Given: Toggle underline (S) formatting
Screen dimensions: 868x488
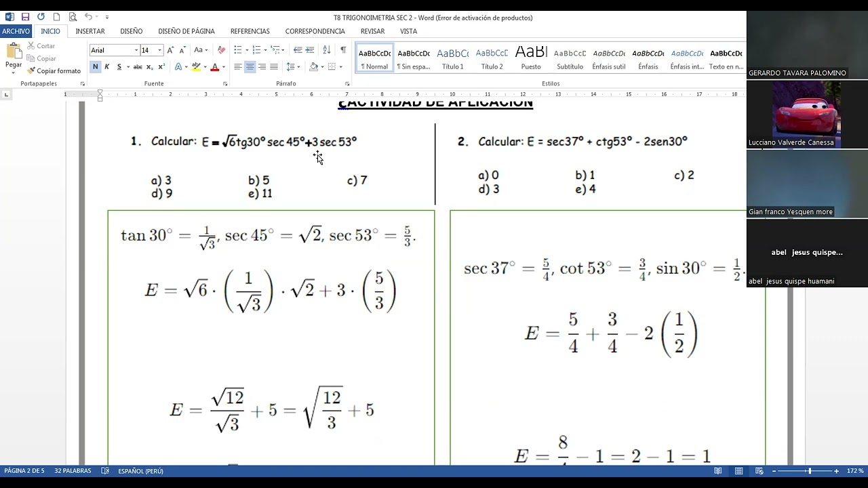Looking at the screenshot, I should tap(119, 67).
